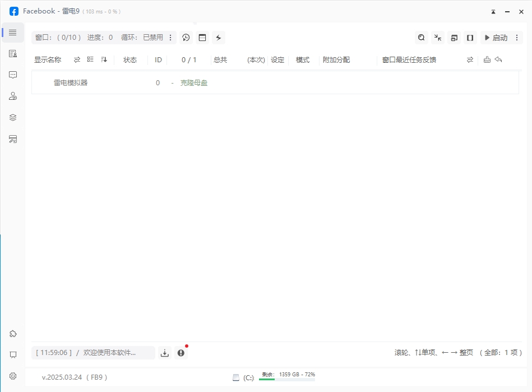Click the swap arrows icon near 窗口最近任务反馈
The width and height of the screenshot is (532, 392).
(470, 59)
